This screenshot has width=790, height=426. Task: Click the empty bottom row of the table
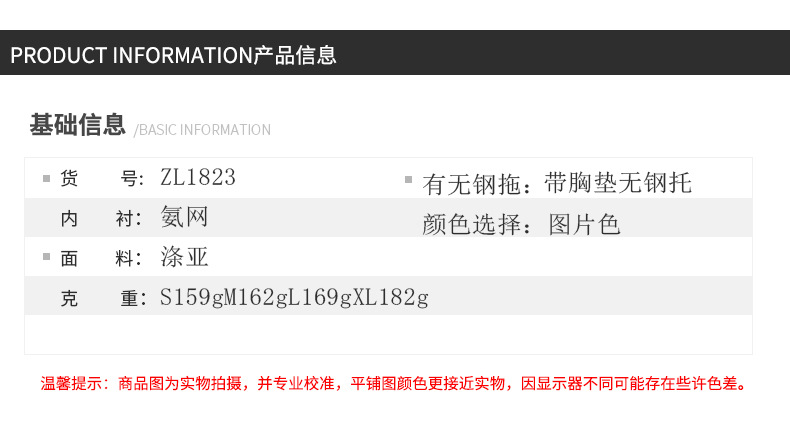coord(388,334)
